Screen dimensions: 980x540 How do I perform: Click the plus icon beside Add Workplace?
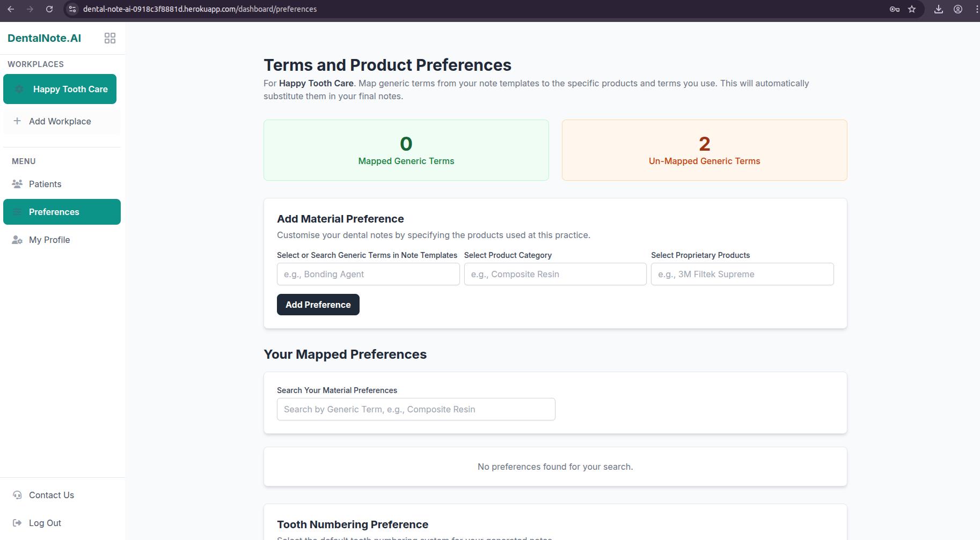(x=17, y=121)
